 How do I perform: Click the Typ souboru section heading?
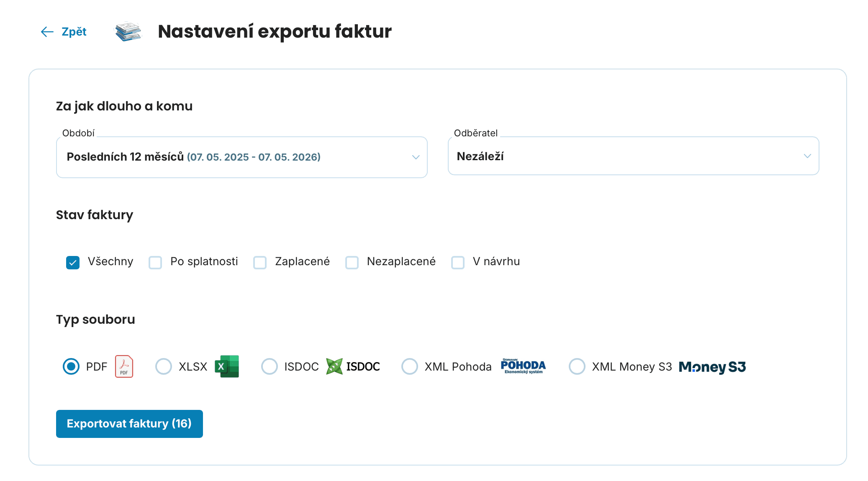click(x=95, y=320)
